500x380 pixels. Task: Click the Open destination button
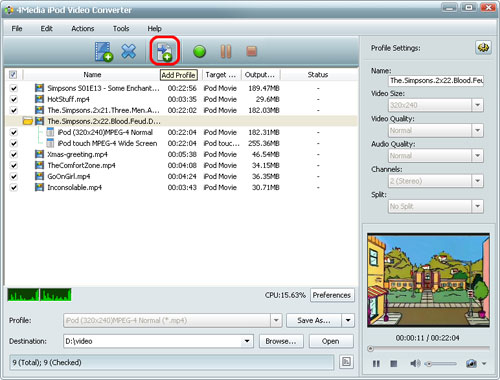(x=331, y=341)
